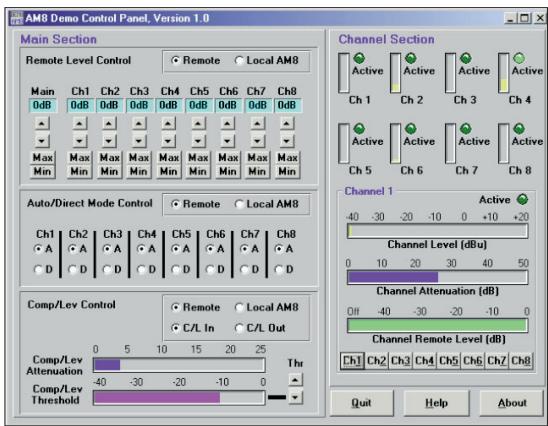Decrease Ch2 level with down arrow
The image size is (548, 426).
[x=109, y=141]
